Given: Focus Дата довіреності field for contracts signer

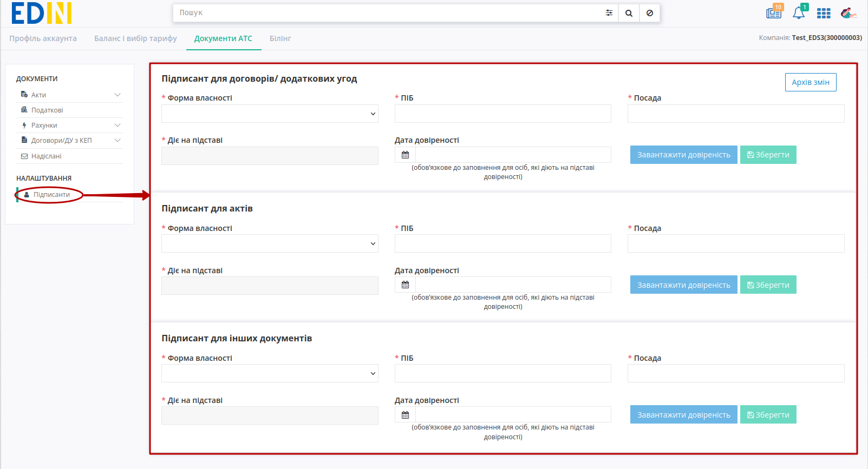Looking at the screenshot, I should click(513, 155).
